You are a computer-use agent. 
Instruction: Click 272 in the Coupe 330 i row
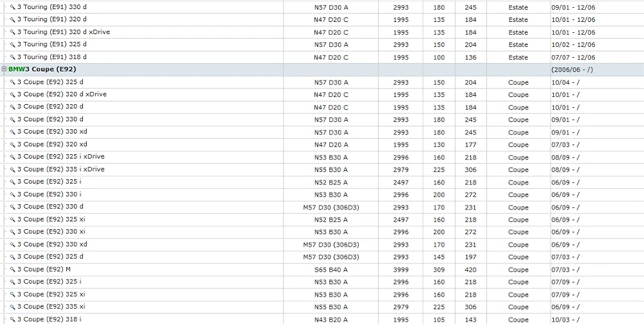tap(470, 194)
